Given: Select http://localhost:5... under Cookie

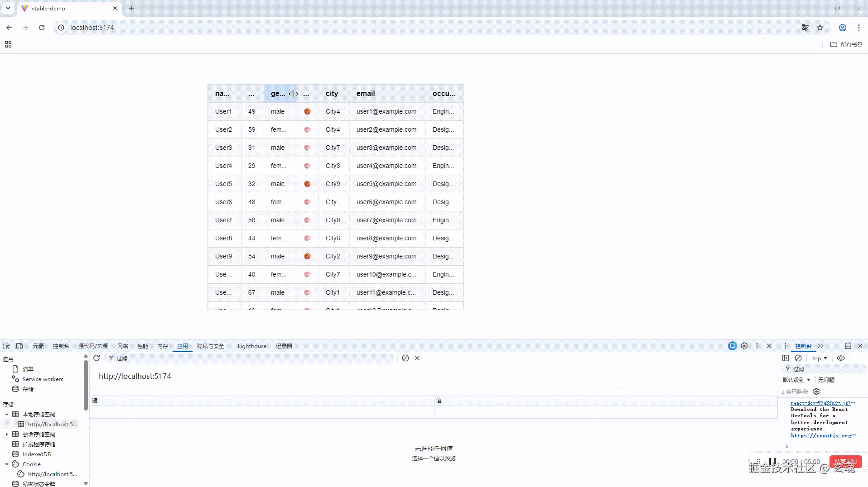Looking at the screenshot, I should (x=53, y=474).
